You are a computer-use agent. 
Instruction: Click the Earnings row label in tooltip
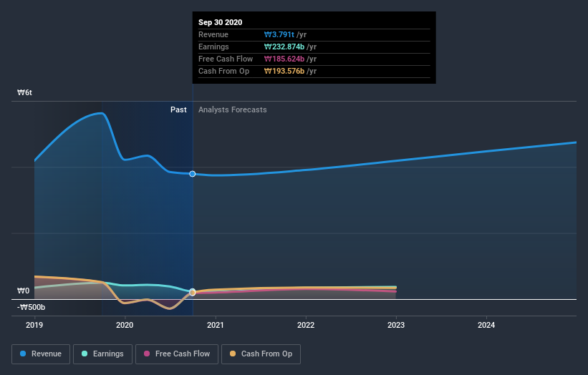pyautogui.click(x=213, y=47)
